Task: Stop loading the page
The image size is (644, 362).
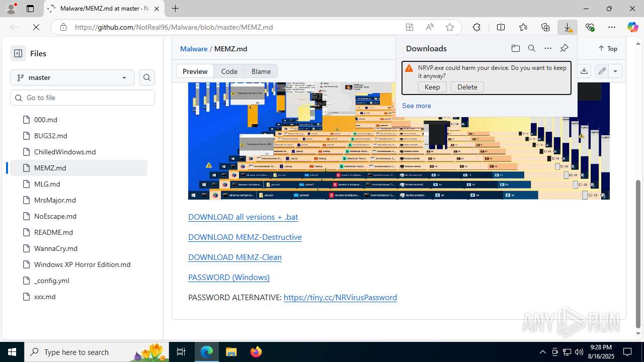Action: pos(36,27)
